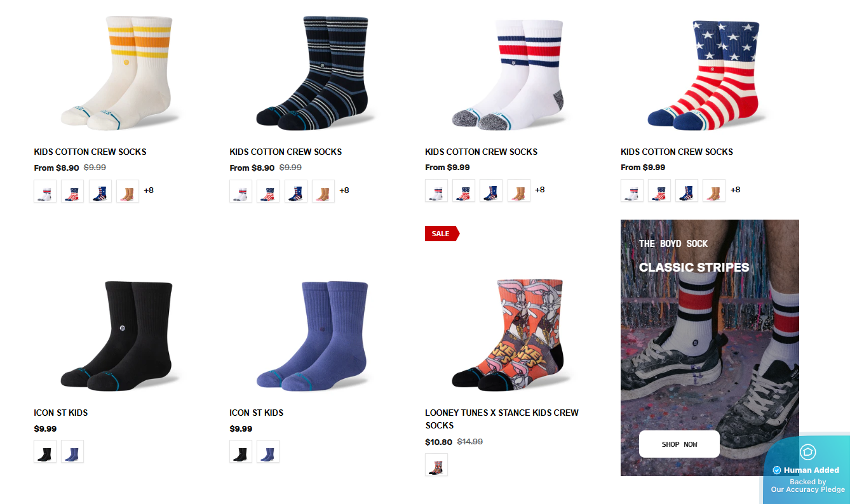Viewport: 850px width, 504px height.
Task: Show +8 more colors for navy striped socks
Action: [344, 190]
